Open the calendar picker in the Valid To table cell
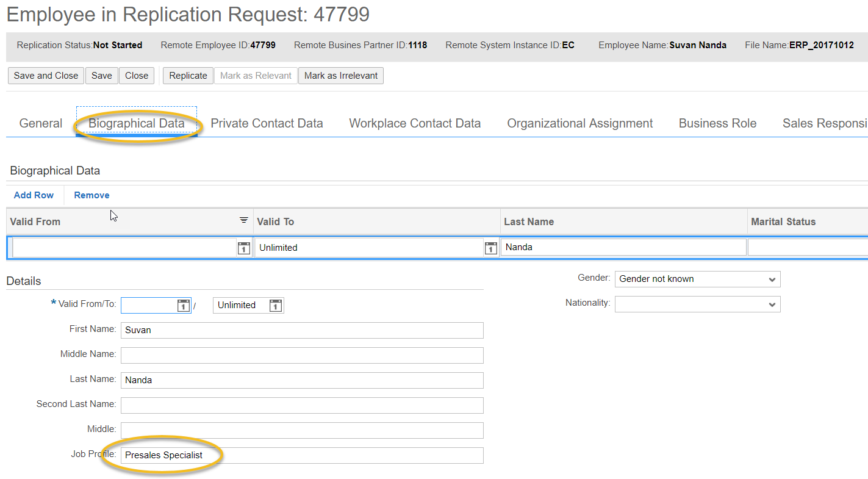868x479 pixels. point(491,248)
